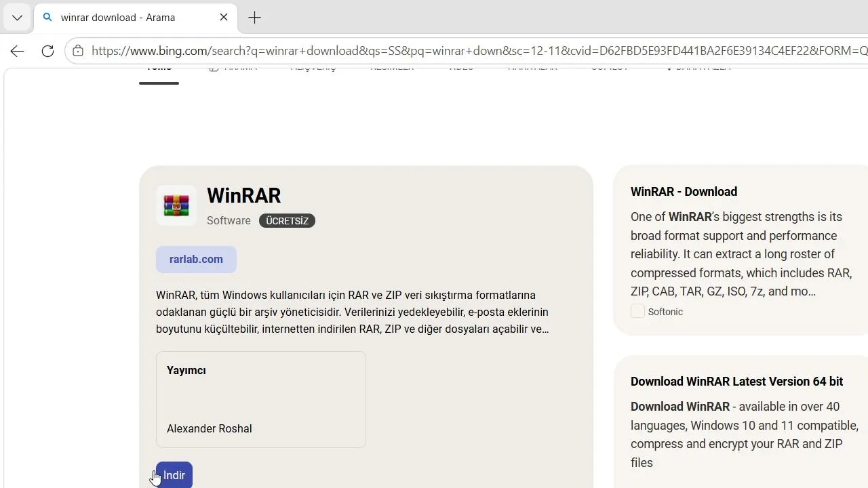View site information lock icon

78,51
